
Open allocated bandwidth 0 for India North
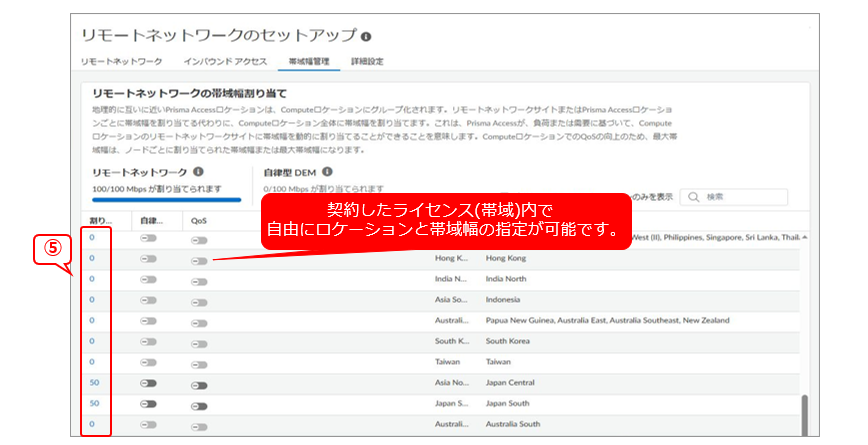tap(92, 279)
